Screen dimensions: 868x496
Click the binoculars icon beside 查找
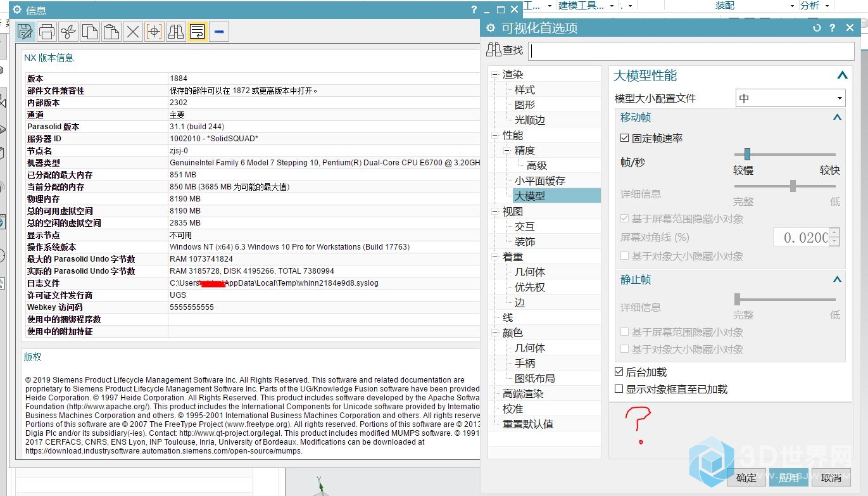click(494, 49)
